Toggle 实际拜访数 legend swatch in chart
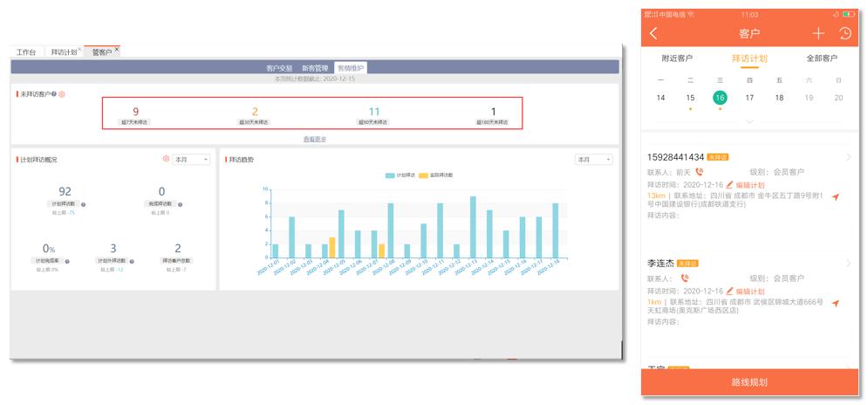The width and height of the screenshot is (868, 405). (x=423, y=175)
